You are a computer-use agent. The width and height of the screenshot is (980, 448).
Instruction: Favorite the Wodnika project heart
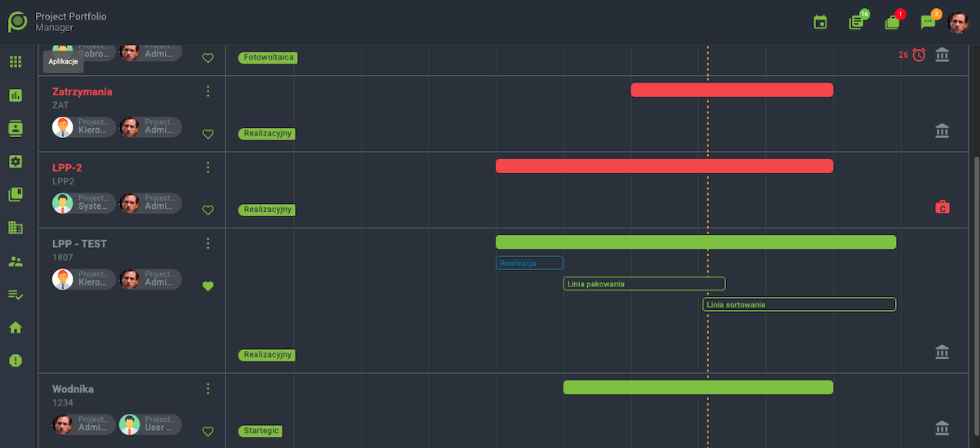click(x=207, y=432)
